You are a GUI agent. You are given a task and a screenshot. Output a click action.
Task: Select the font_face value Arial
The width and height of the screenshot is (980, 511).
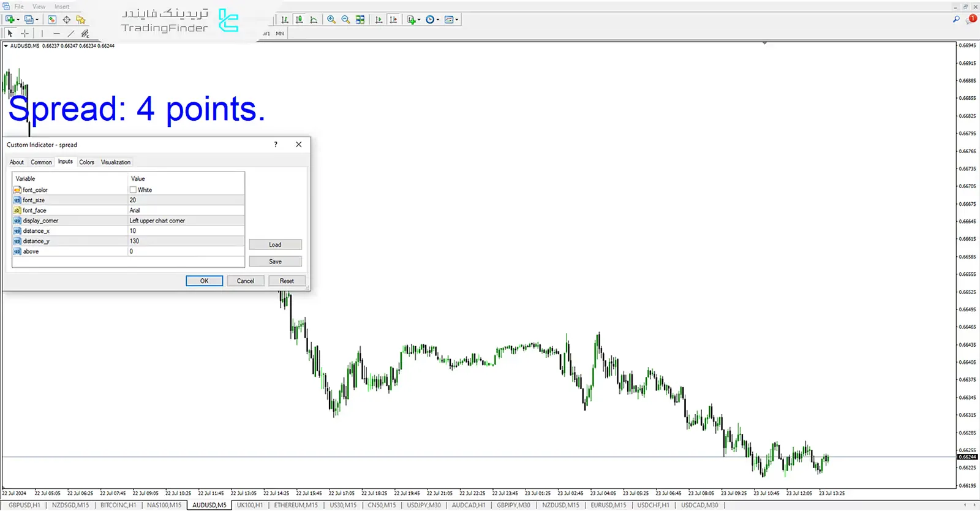tap(186, 210)
